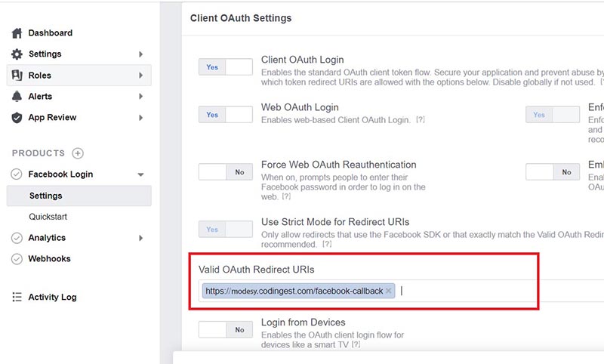This screenshot has width=604, height=364.
Task: Open Quickstart under Facebook Login
Action: click(x=48, y=217)
